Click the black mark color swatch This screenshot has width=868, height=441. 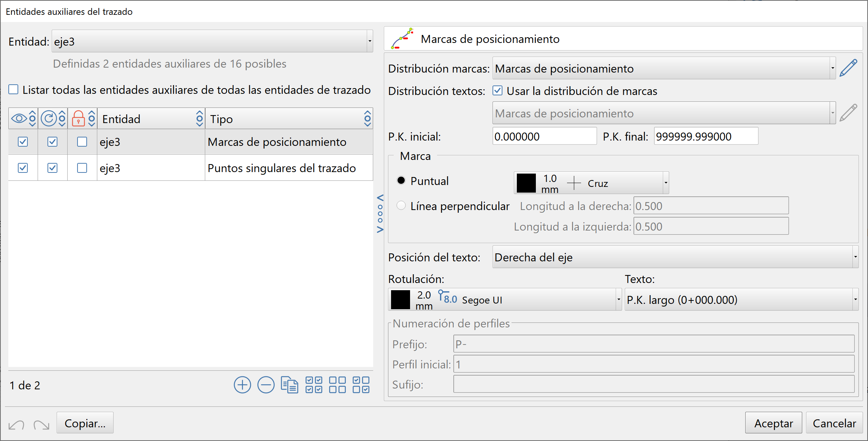526,183
